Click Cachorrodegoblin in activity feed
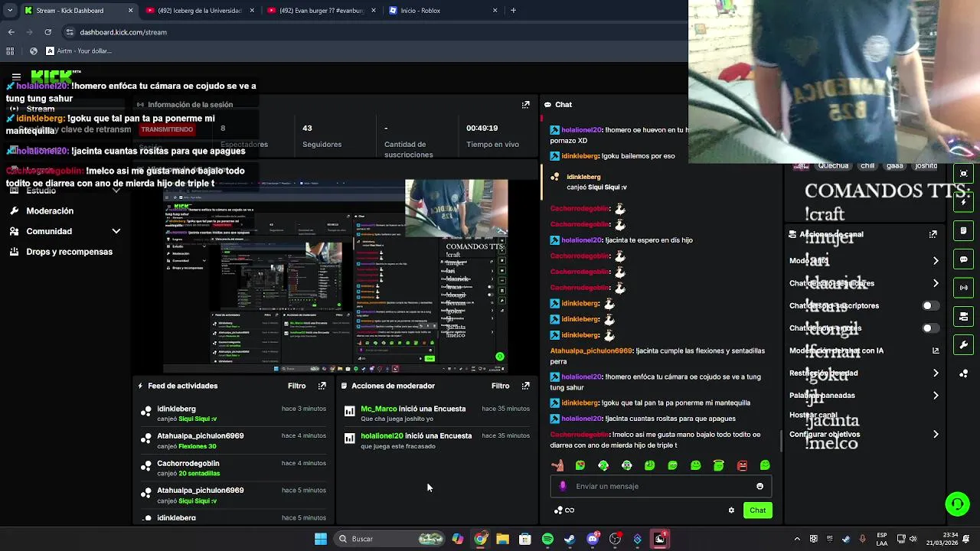 [x=188, y=463]
